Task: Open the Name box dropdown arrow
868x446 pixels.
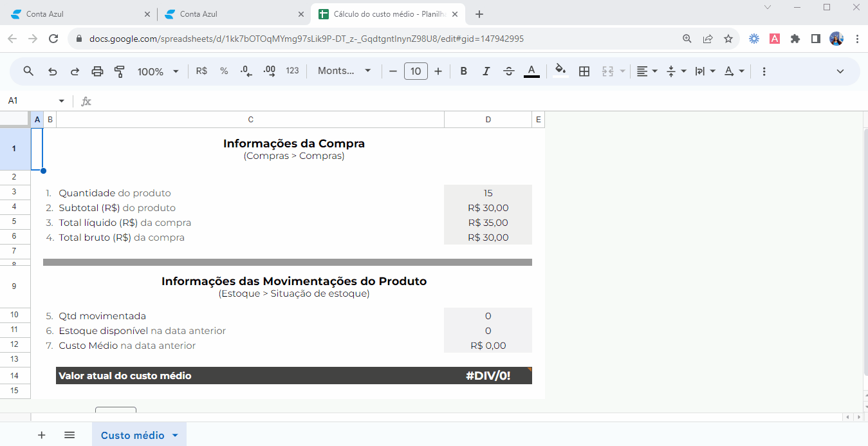Action: (x=62, y=101)
